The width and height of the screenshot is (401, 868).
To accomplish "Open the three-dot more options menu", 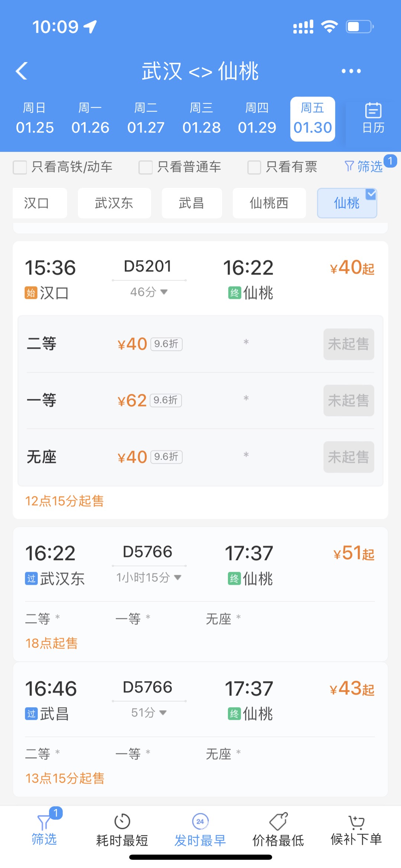I will click(x=351, y=71).
